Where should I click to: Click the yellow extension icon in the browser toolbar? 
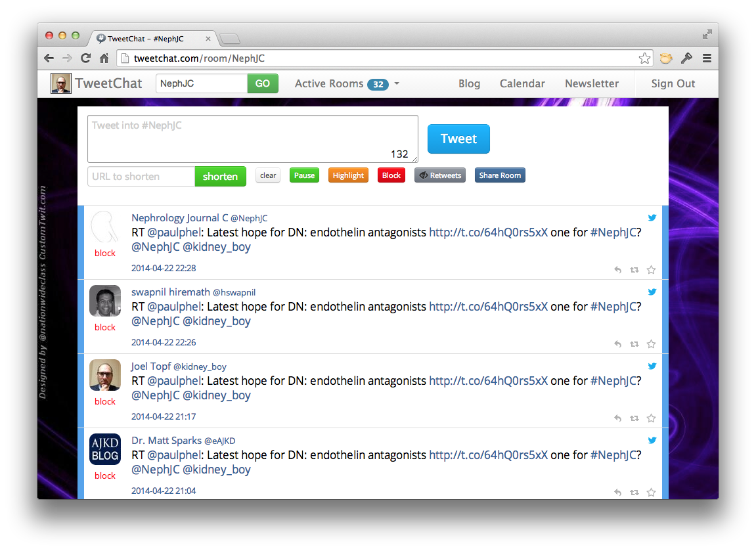click(666, 58)
